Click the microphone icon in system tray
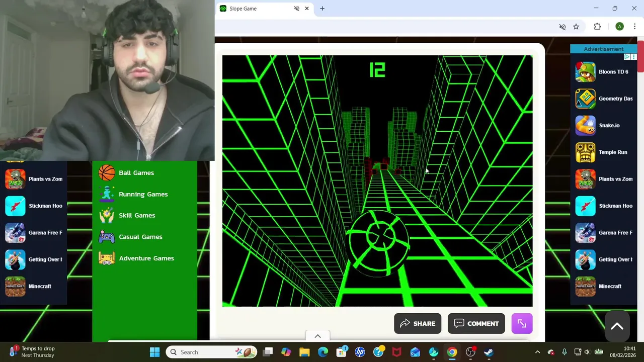 (564, 352)
